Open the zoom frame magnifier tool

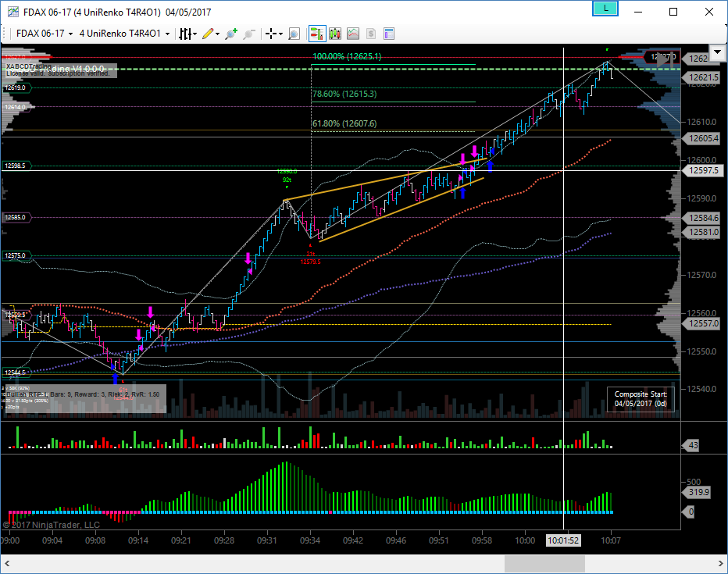(x=294, y=34)
